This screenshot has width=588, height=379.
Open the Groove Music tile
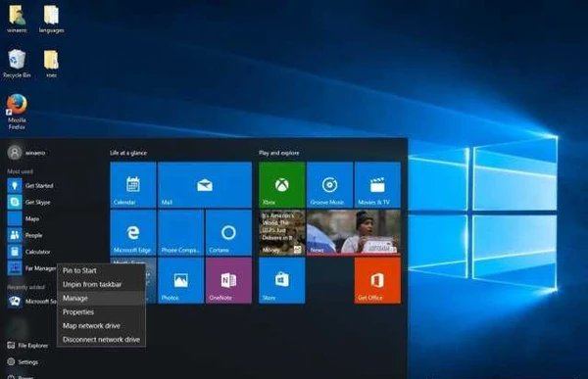point(329,185)
